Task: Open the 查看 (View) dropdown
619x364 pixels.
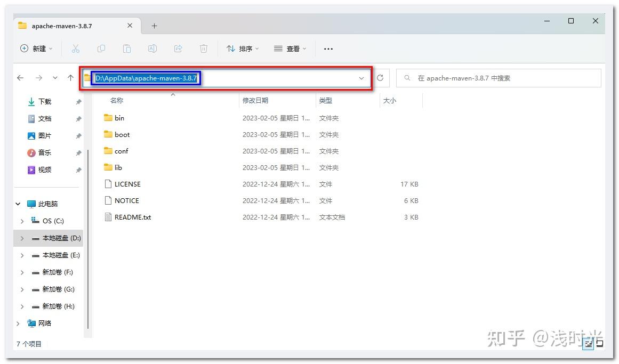Action: tap(290, 48)
